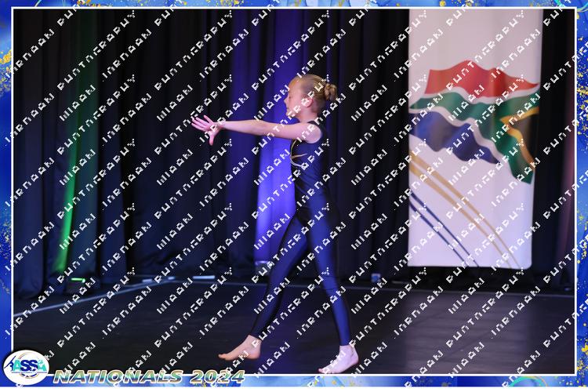Click the gymnast's outstretched hand
588x392 pixels.
(x=205, y=127)
